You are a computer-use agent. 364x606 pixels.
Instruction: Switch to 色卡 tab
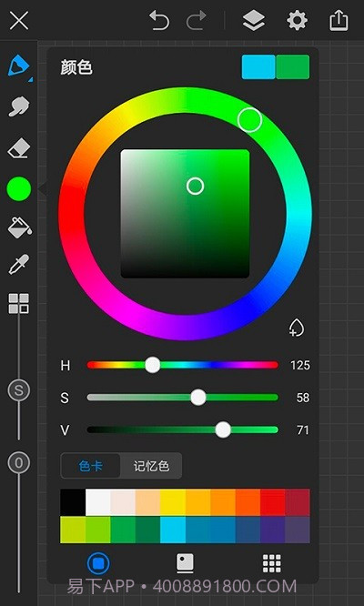(90, 466)
